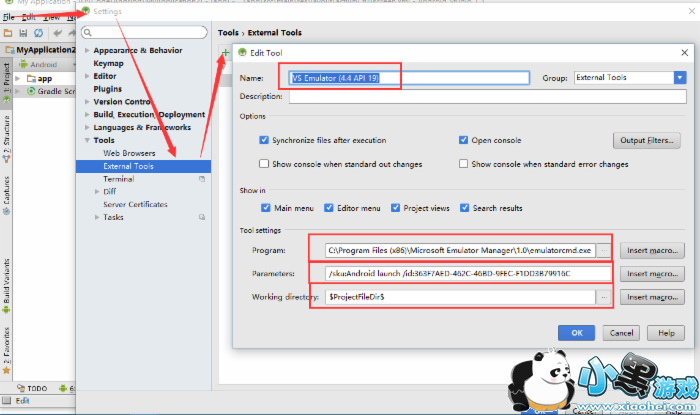Click Insert macro for Parameters
The width and height of the screenshot is (700, 415).
tap(652, 274)
